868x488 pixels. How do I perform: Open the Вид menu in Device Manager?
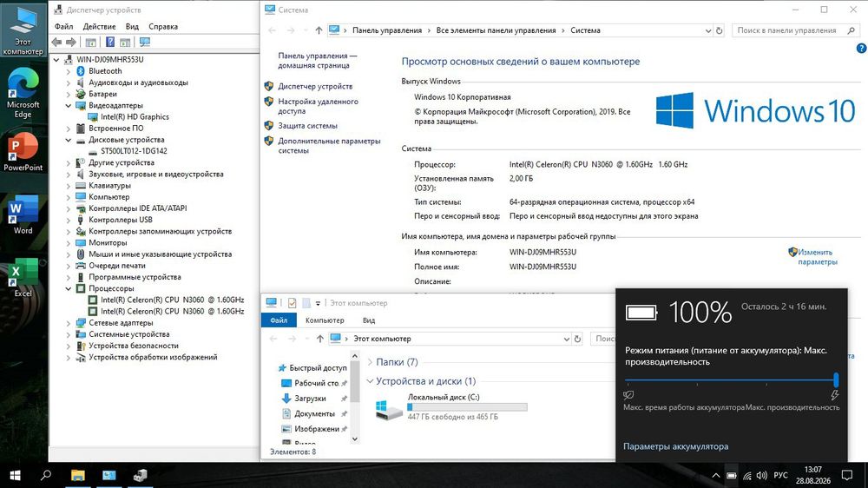[132, 27]
